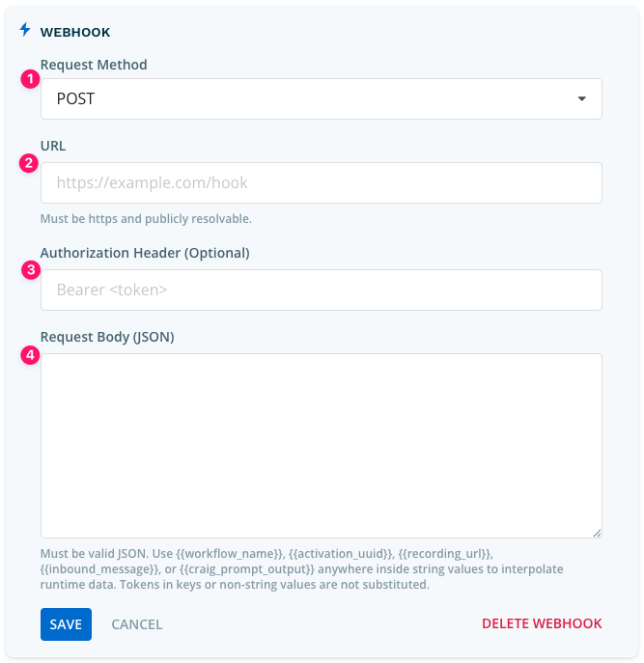Open the Request Method dropdown showing POST
This screenshot has height=663, width=644.
tap(322, 99)
